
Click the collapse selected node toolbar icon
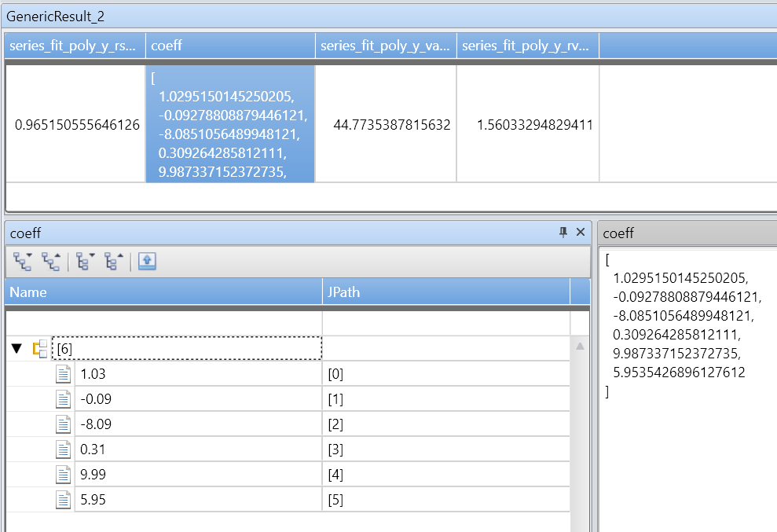114,262
